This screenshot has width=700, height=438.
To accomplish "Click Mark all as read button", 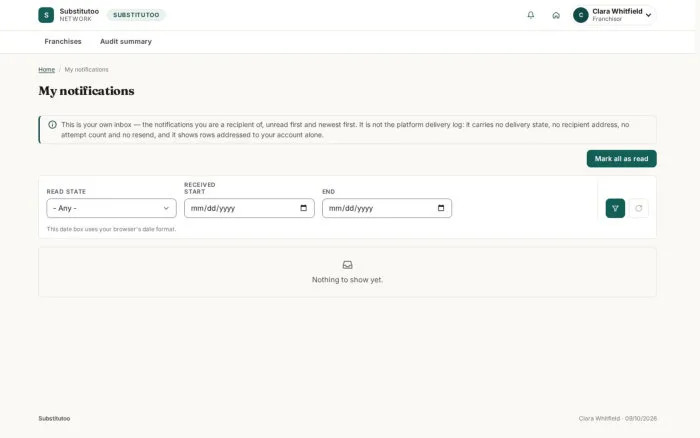I will click(x=621, y=159).
